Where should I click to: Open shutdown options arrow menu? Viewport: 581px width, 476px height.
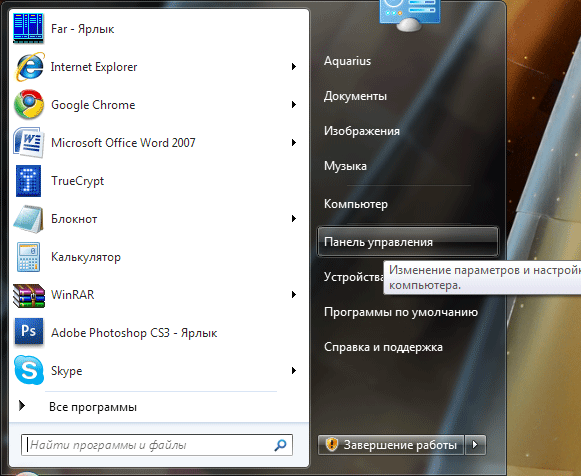click(x=475, y=444)
